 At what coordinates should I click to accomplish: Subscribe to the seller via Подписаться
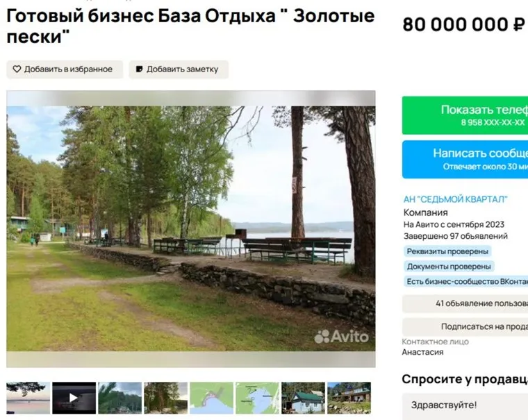(x=465, y=326)
